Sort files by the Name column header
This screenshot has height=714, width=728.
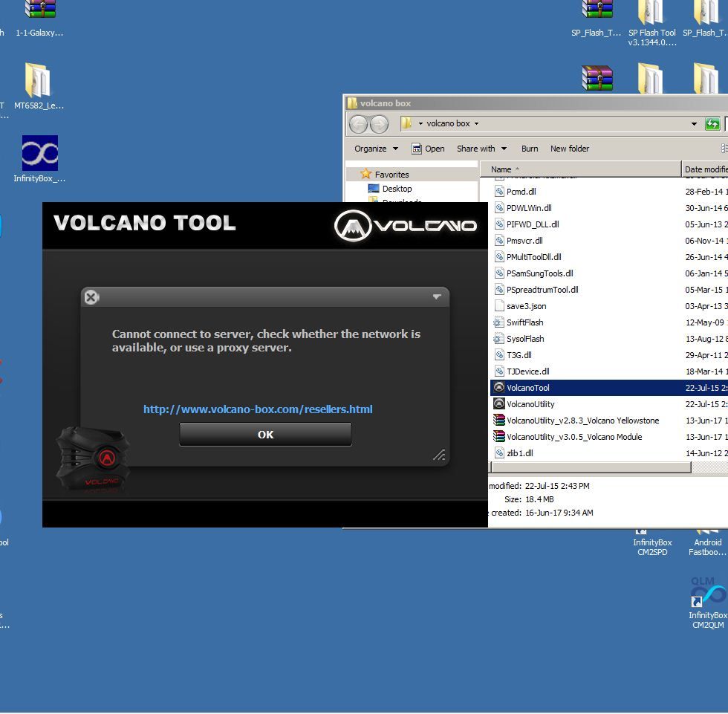[x=580, y=169]
